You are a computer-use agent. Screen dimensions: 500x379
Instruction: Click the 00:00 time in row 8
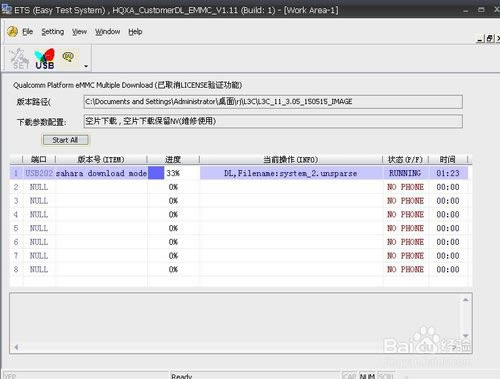[448, 269]
